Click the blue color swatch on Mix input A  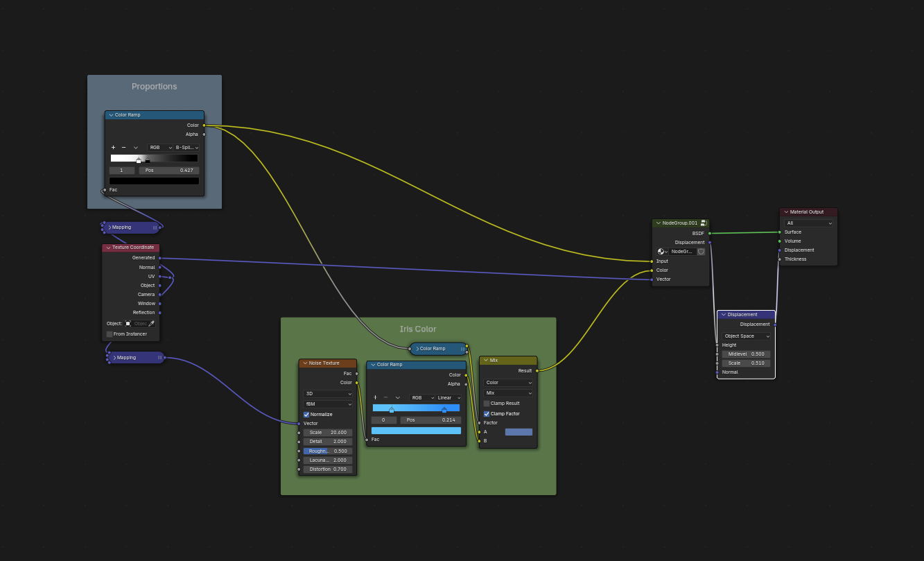[x=518, y=431]
